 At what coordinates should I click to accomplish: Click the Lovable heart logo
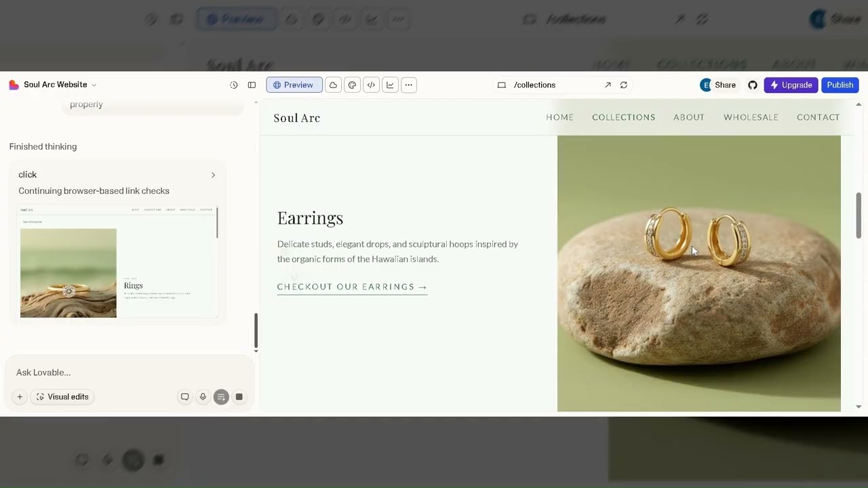[x=14, y=85]
